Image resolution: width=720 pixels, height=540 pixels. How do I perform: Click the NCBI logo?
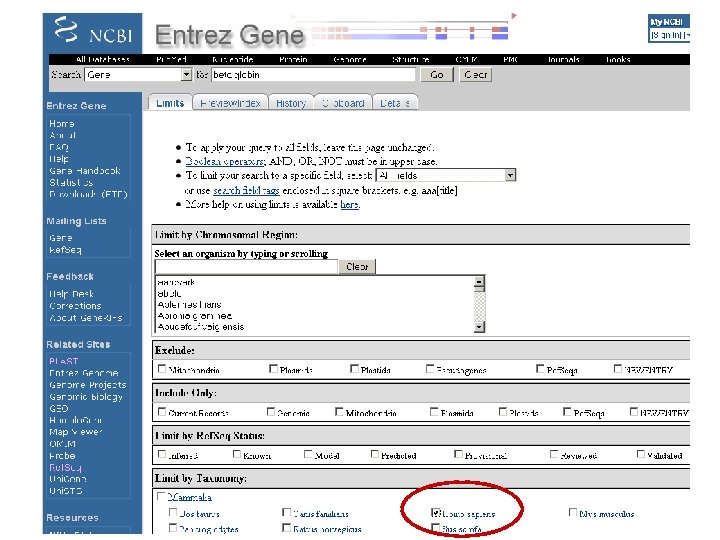(93, 32)
